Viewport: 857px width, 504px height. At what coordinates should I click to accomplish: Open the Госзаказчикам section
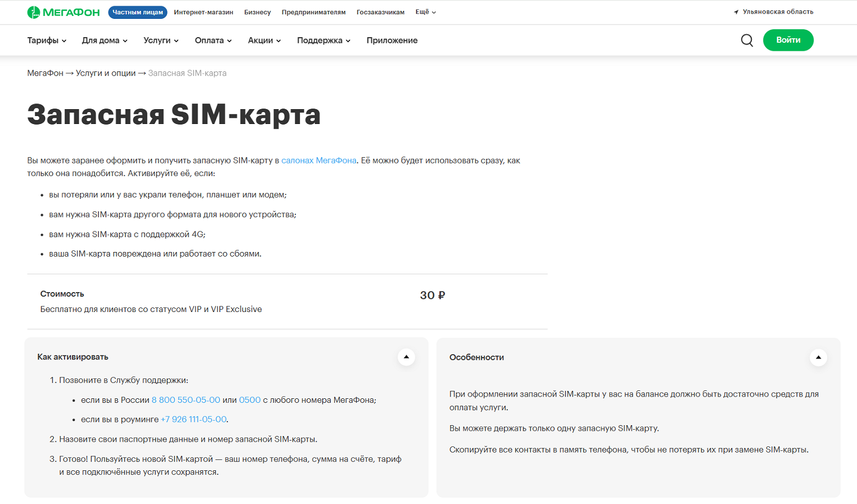tap(381, 12)
